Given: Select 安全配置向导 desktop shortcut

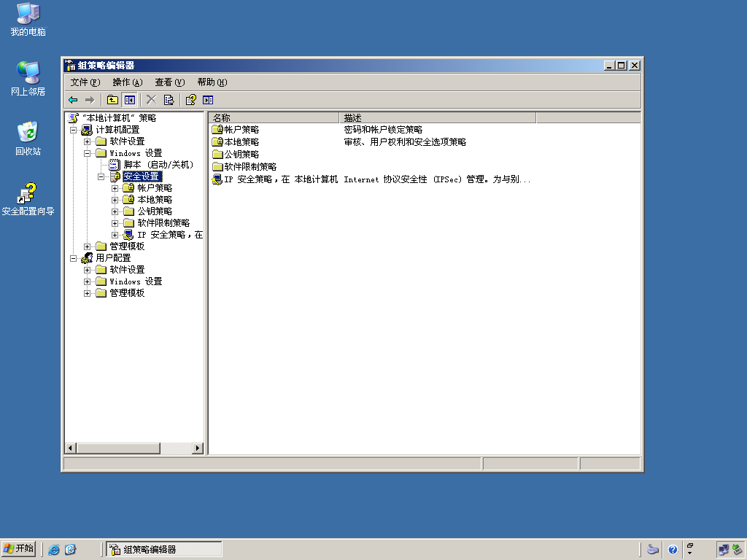Looking at the screenshot, I should click(x=28, y=199).
